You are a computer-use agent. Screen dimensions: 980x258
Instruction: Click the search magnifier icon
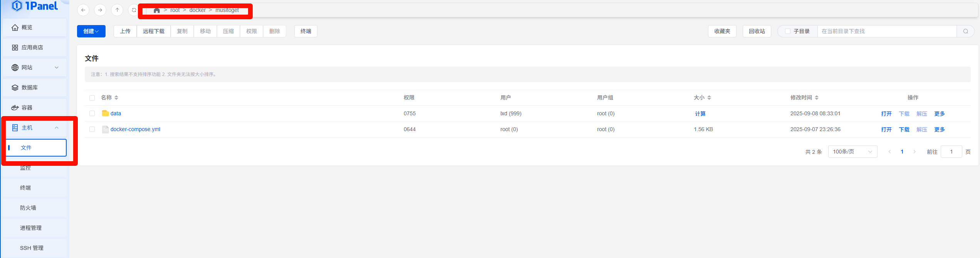965,31
